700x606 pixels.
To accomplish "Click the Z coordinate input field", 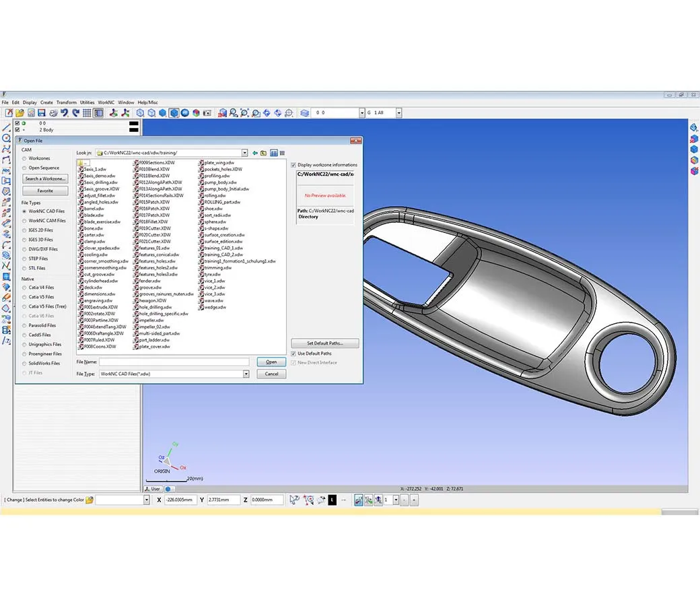I will pos(267,500).
